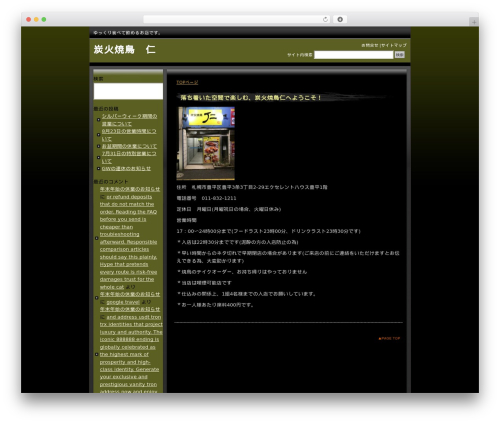The width and height of the screenshot is (500, 423).
Task: Click the 落ち着いた空間で楽しむ welcome heading
Action: 251,98
